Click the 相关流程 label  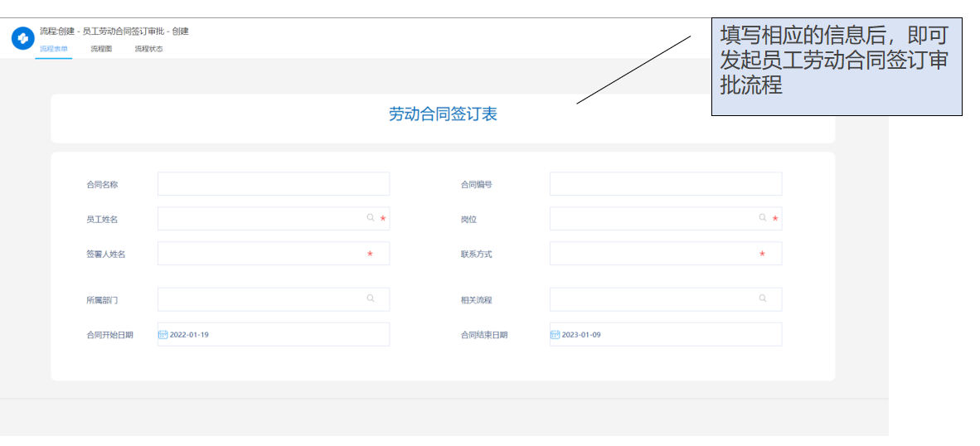[476, 300]
